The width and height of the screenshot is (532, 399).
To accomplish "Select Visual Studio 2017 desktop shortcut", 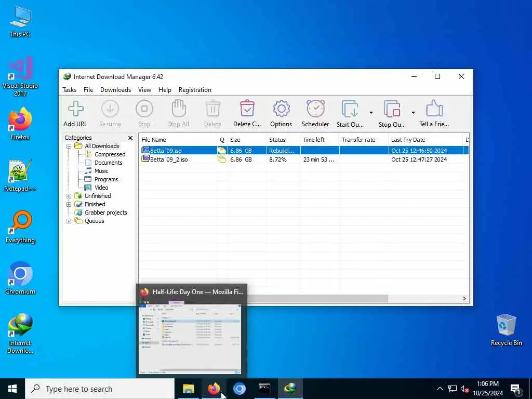I will (x=20, y=76).
